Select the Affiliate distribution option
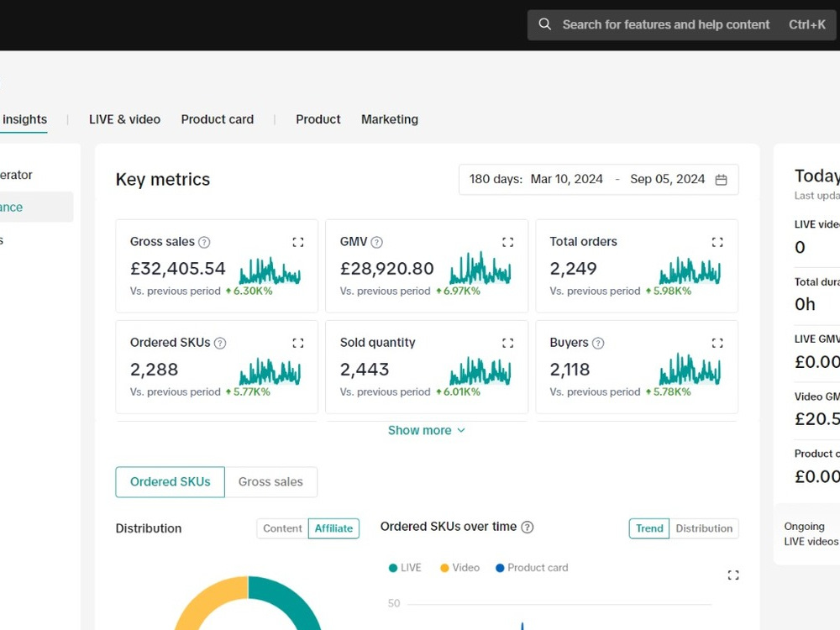Screen dimensions: 840x630 point(333,528)
